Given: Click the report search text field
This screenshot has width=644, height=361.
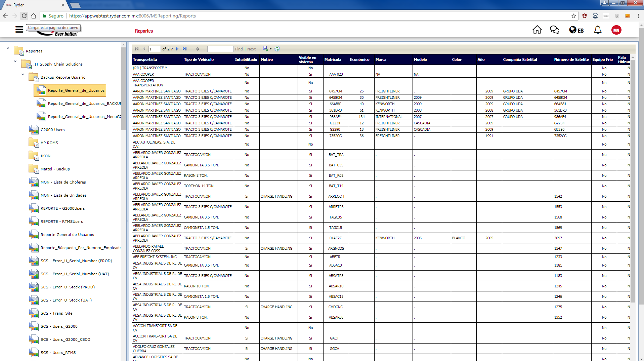Looking at the screenshot, I should click(x=220, y=49).
